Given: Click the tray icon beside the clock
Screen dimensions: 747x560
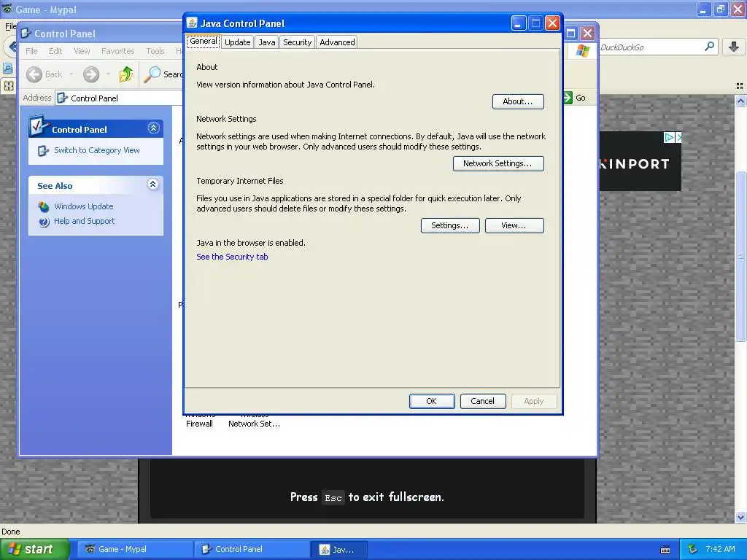Looking at the screenshot, I should (692, 549).
